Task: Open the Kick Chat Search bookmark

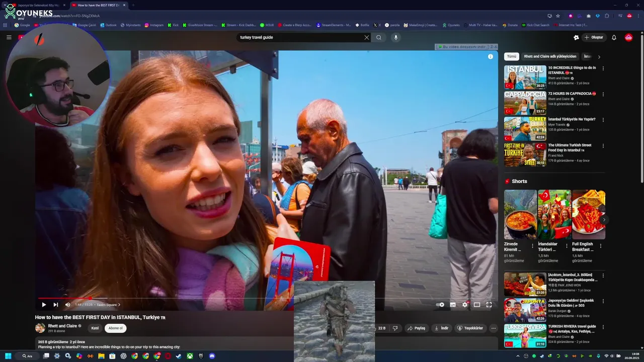Action: pyautogui.click(x=535, y=25)
